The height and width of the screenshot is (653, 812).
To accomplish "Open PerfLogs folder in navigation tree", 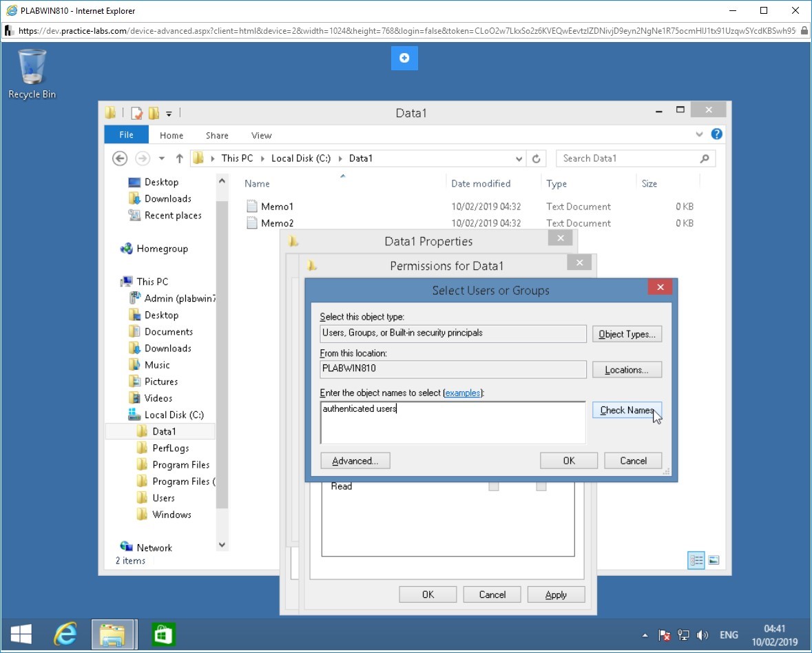I will (x=170, y=448).
